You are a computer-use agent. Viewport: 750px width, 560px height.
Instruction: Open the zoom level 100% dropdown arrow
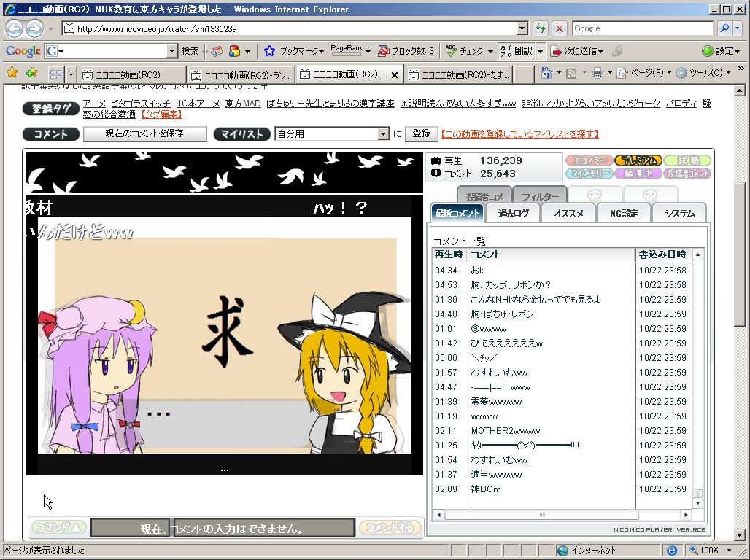point(730,551)
